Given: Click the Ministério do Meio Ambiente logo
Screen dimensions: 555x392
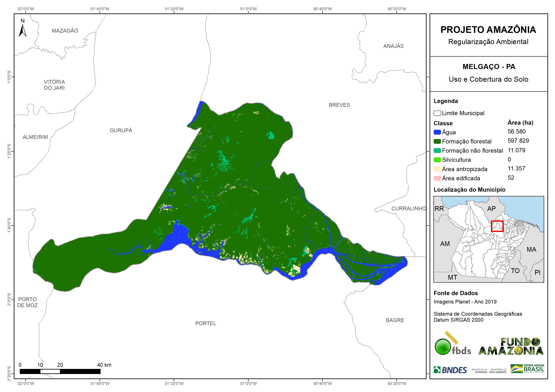Looking at the screenshot, I should (498, 371).
